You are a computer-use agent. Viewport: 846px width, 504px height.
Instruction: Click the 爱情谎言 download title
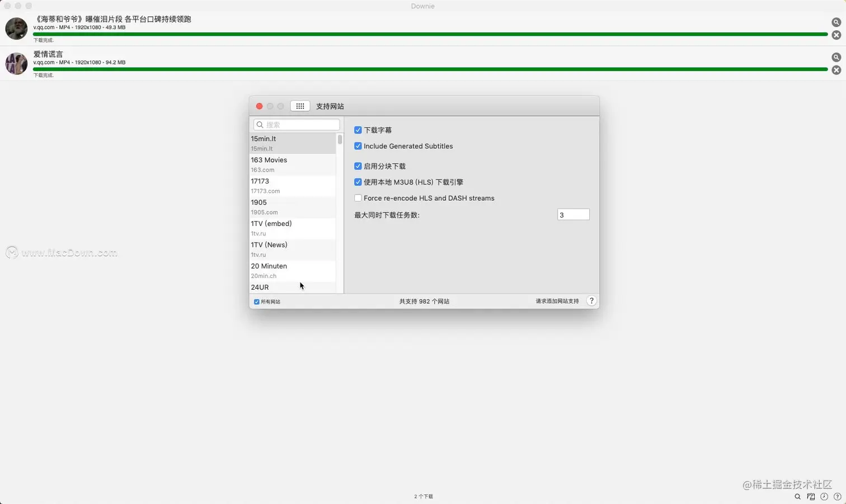(48, 54)
